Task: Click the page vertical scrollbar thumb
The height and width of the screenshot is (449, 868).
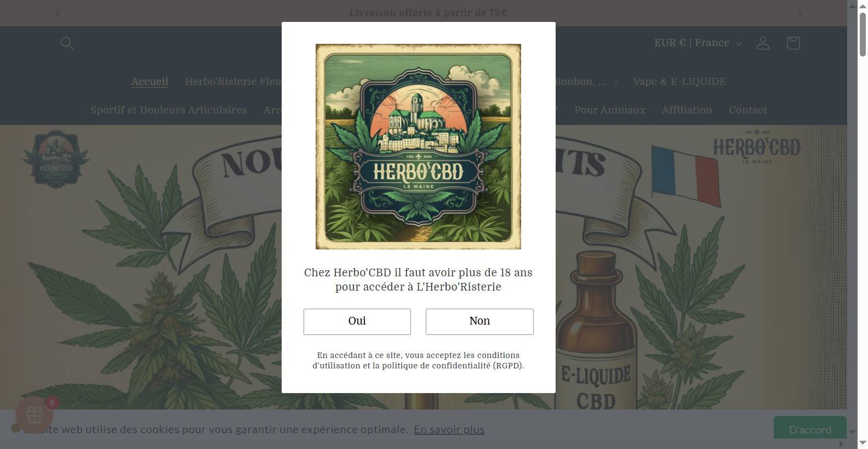Action: click(x=863, y=34)
